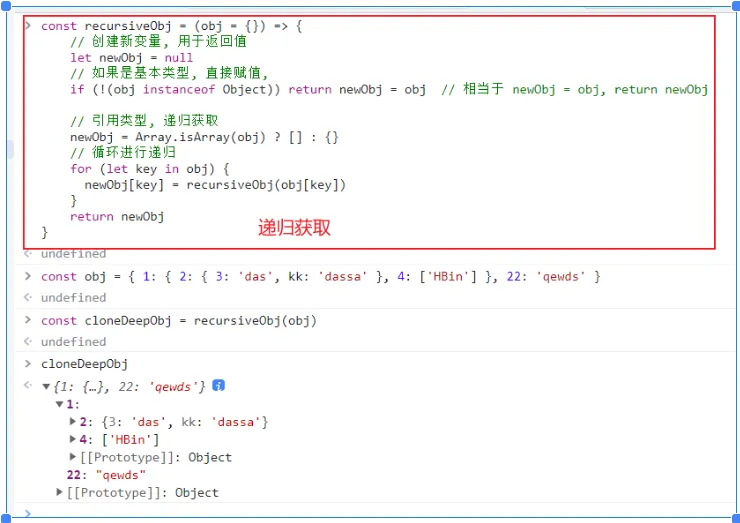
Task: Select the 22: "qewds" property row
Action: (x=105, y=475)
